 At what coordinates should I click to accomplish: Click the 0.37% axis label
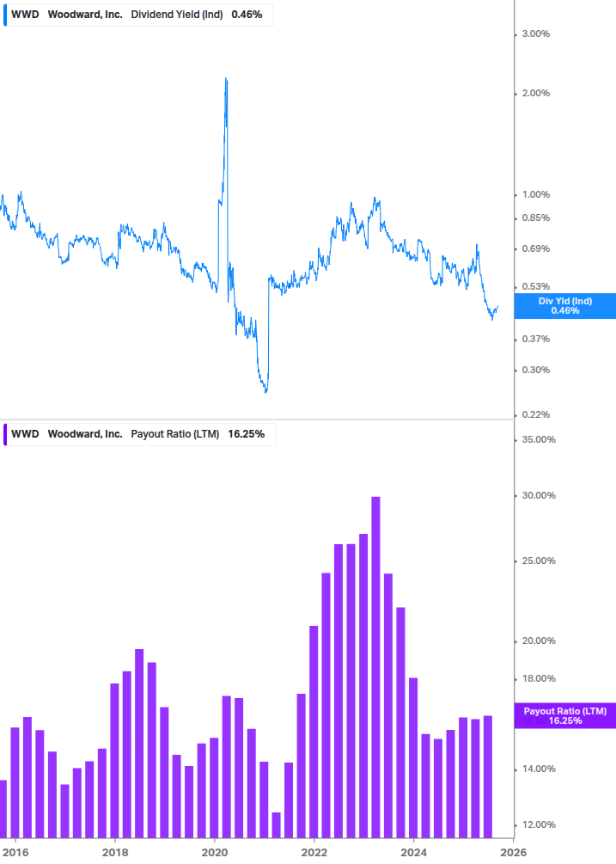click(x=535, y=339)
